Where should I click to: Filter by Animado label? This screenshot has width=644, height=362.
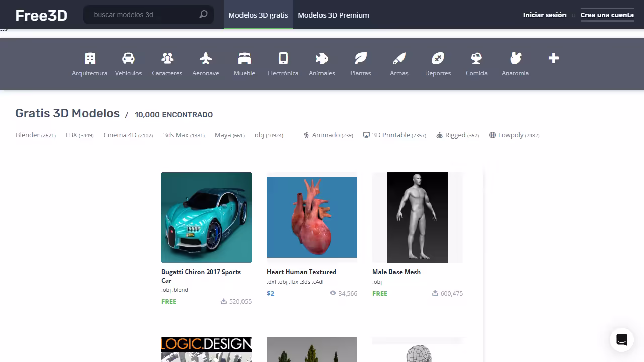333,135
